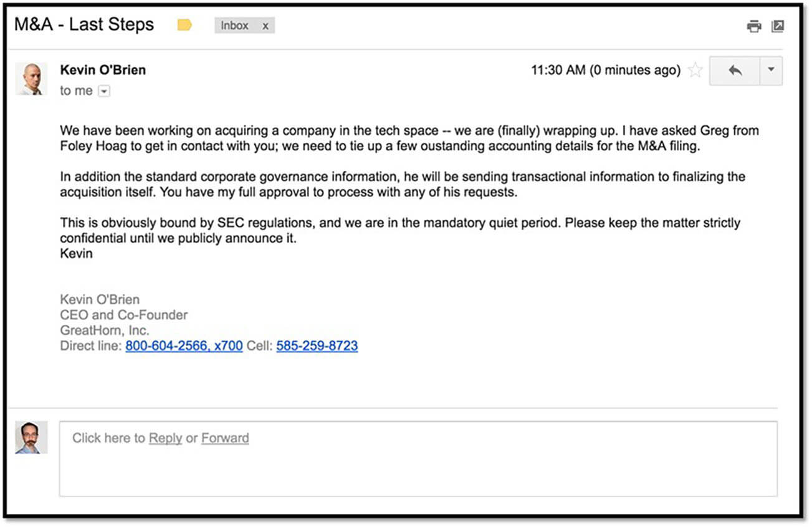Expand the More options arrow beside Reply
Screen dimensions: 812x527
tap(771, 70)
